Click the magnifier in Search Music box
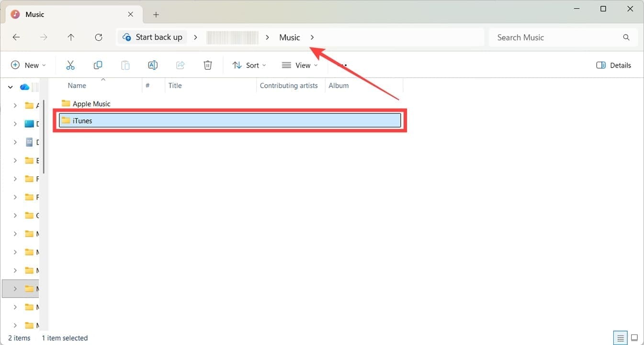 pos(626,37)
